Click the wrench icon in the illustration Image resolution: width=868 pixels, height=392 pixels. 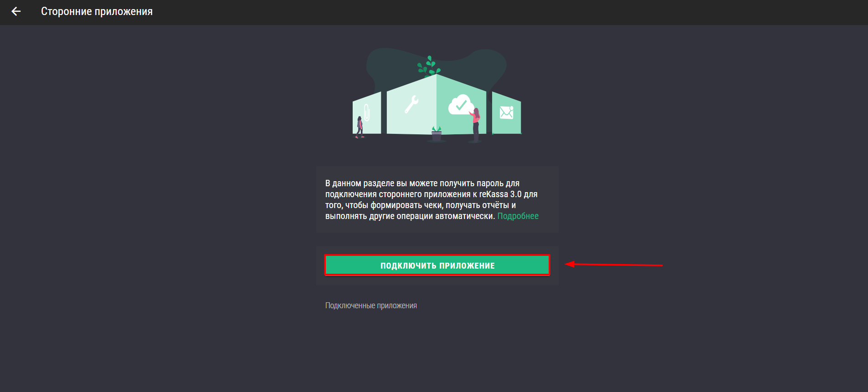(411, 104)
